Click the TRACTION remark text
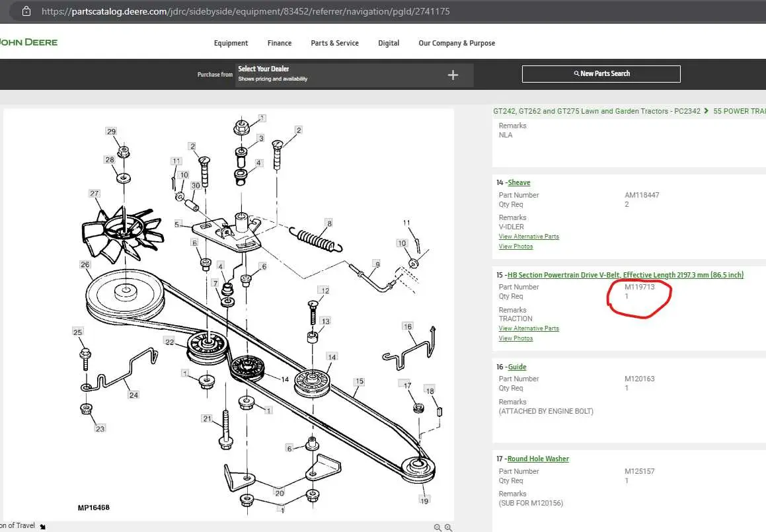 [516, 319]
